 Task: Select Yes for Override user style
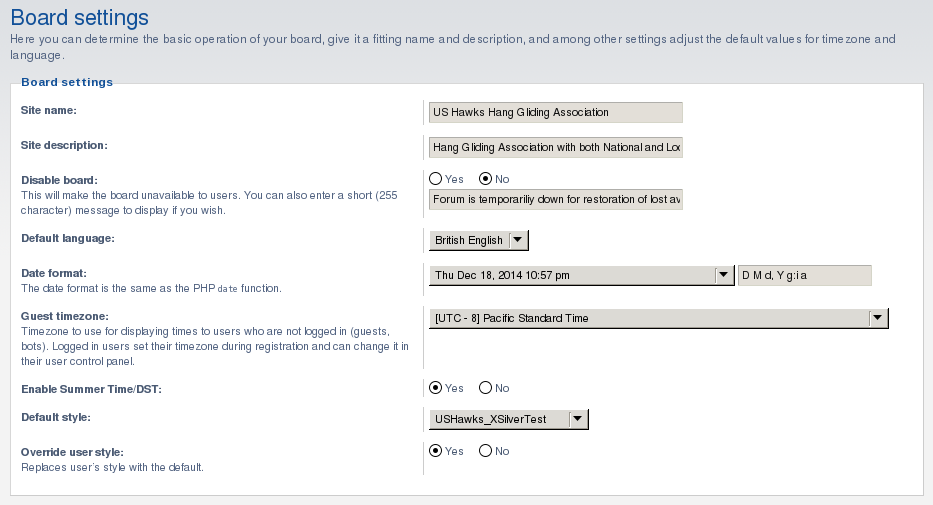[436, 451]
